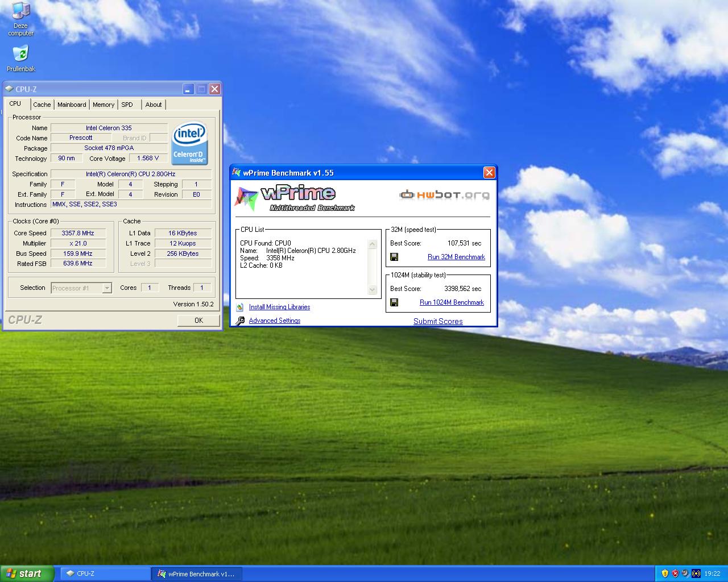The width and height of the screenshot is (728, 582).
Task: Switch to the Mainboard tab
Action: click(x=72, y=105)
